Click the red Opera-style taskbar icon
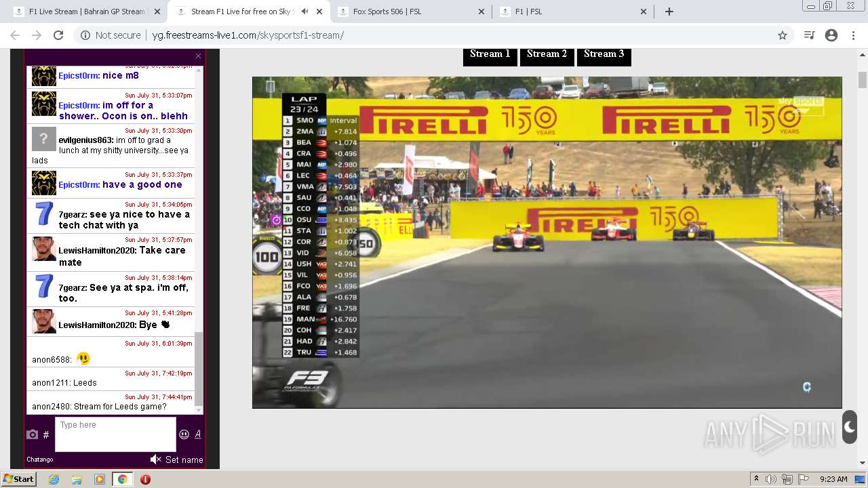The image size is (868, 488). [145, 479]
